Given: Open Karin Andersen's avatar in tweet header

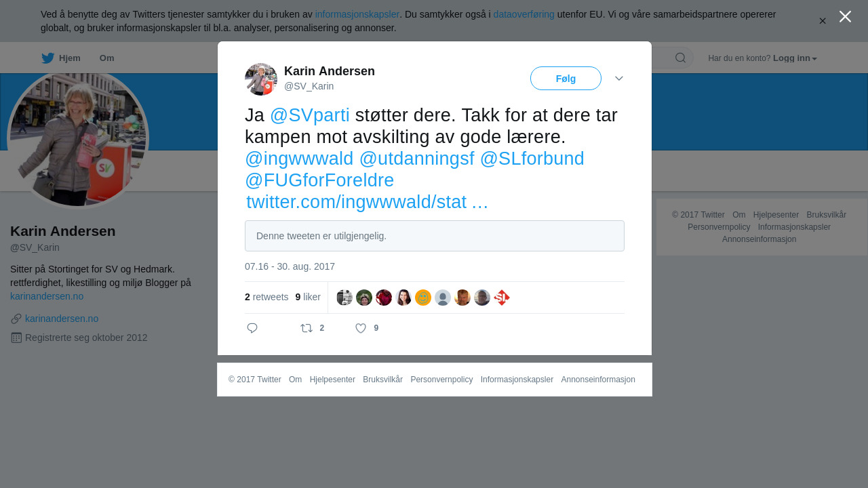Looking at the screenshot, I should click(261, 79).
